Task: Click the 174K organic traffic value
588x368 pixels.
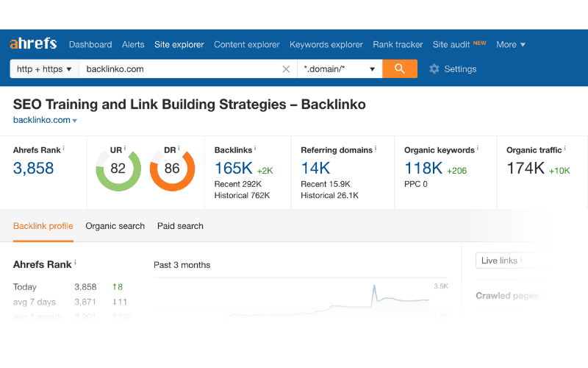Action: click(x=526, y=169)
